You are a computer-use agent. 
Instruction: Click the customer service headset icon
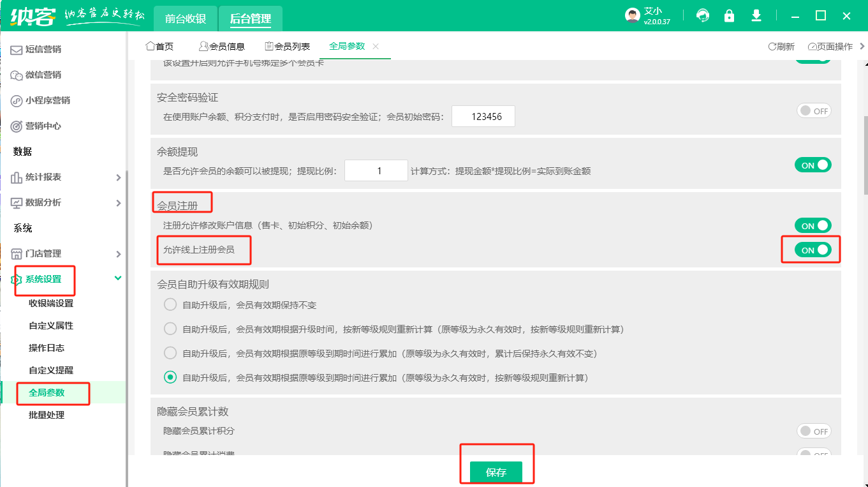(703, 16)
